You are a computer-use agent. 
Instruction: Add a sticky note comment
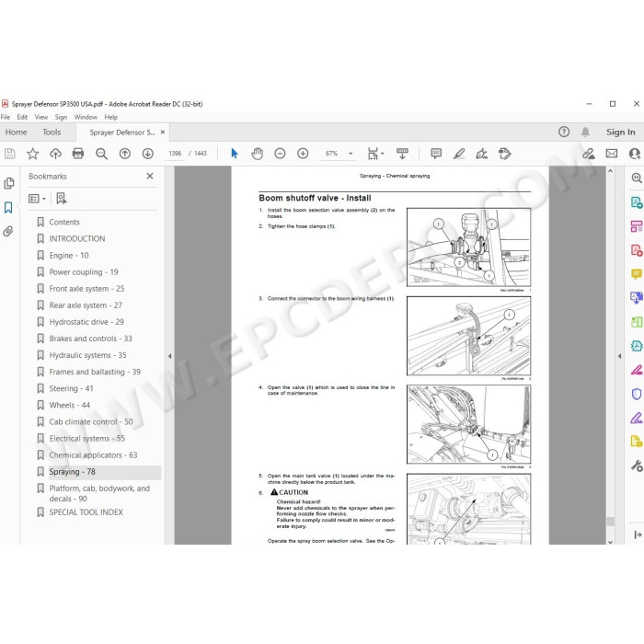tap(436, 154)
